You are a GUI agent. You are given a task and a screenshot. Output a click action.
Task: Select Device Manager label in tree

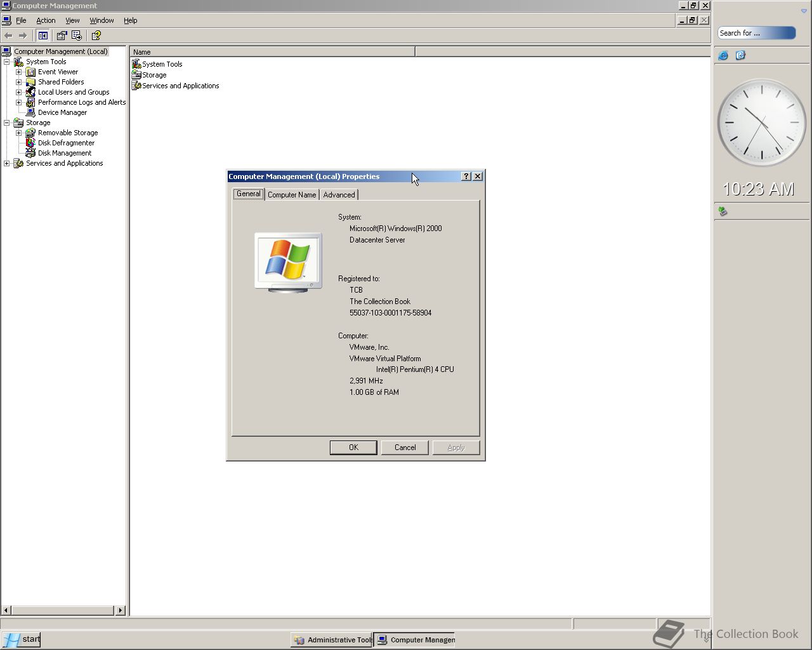pos(62,112)
